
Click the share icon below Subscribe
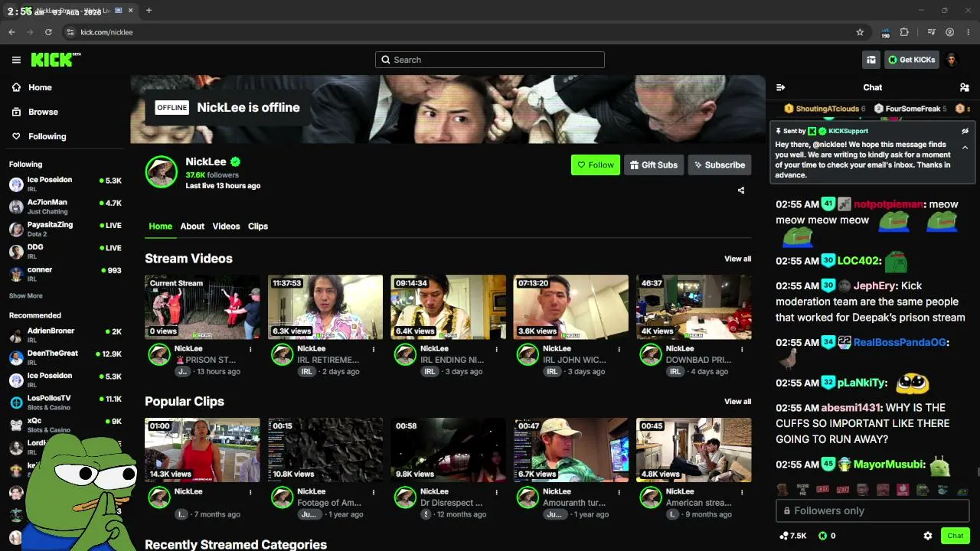pyautogui.click(x=741, y=190)
